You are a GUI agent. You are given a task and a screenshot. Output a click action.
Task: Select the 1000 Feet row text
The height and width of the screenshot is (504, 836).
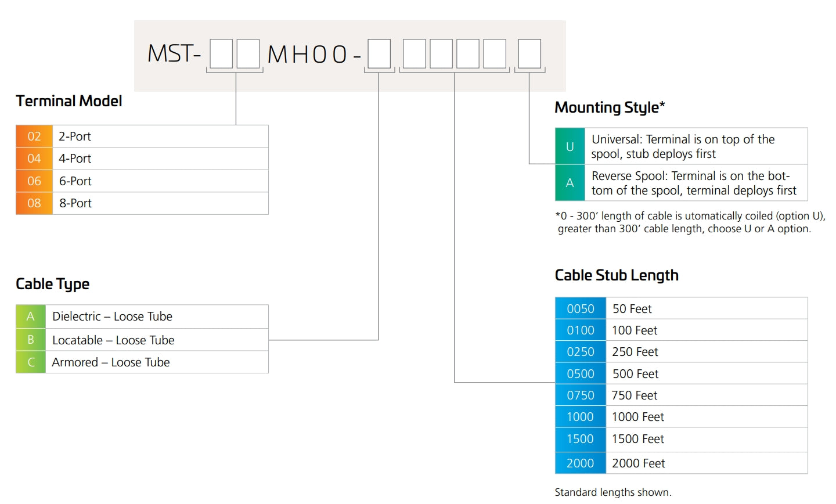click(638, 417)
